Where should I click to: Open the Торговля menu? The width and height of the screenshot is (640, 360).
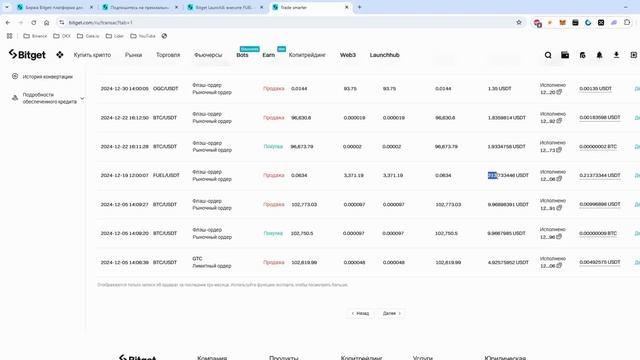click(168, 55)
